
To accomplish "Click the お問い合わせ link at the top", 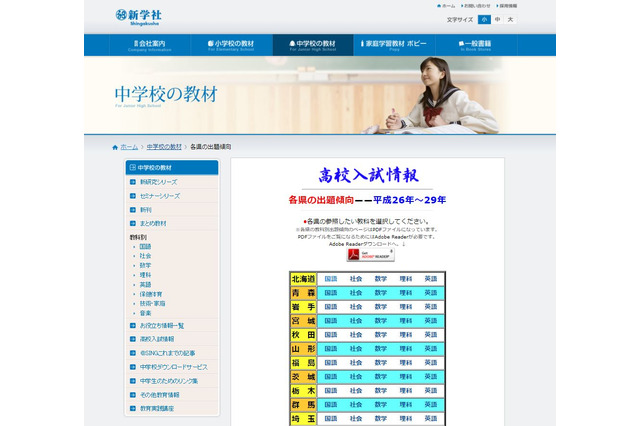I will click(476, 6).
